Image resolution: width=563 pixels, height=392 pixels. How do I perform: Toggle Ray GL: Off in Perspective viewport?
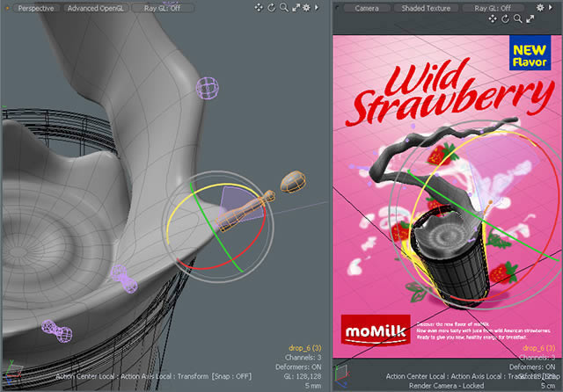point(162,8)
